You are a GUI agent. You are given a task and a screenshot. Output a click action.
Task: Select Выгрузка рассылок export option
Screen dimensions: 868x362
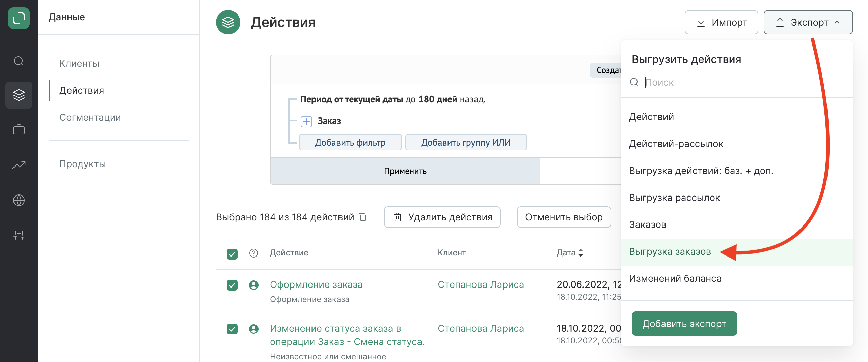[737, 198]
